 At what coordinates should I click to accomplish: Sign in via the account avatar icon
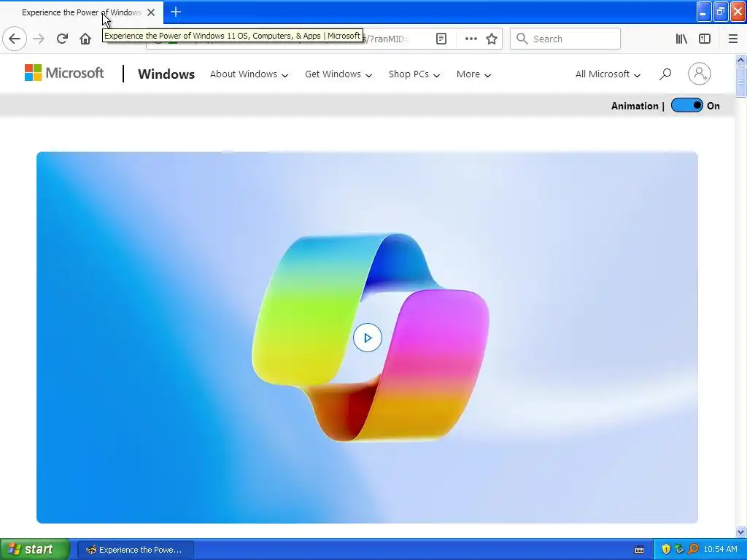[x=700, y=74]
